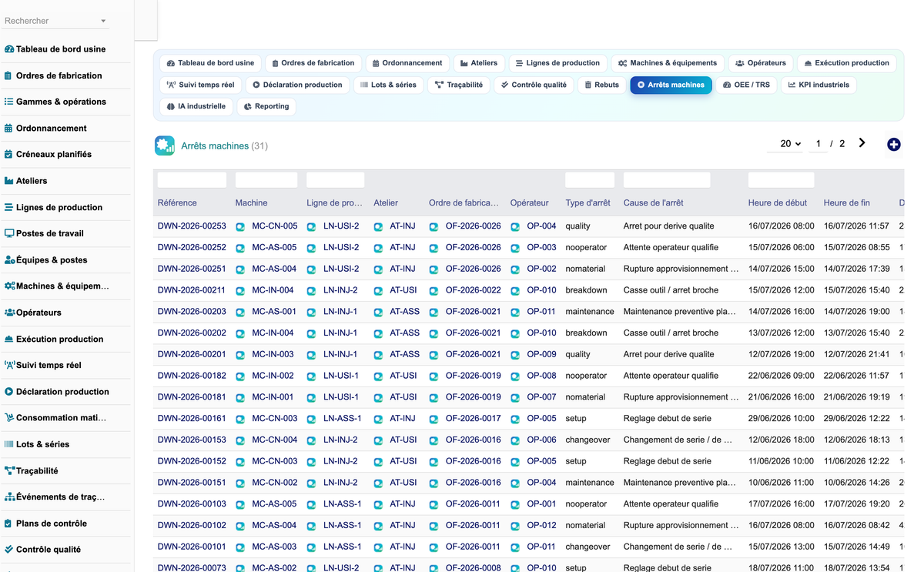924x572 pixels.
Task: Switch to Ordres de fabrication tab
Action: click(313, 63)
